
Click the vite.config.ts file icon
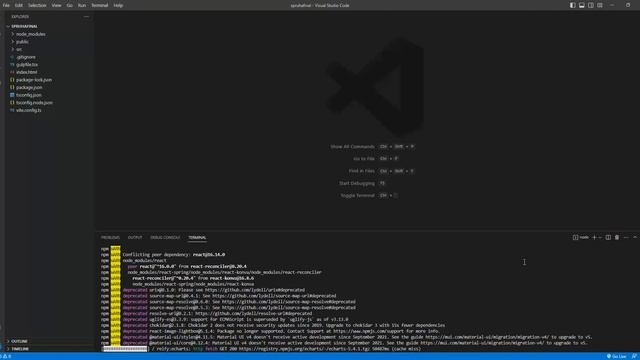[x=12, y=110]
